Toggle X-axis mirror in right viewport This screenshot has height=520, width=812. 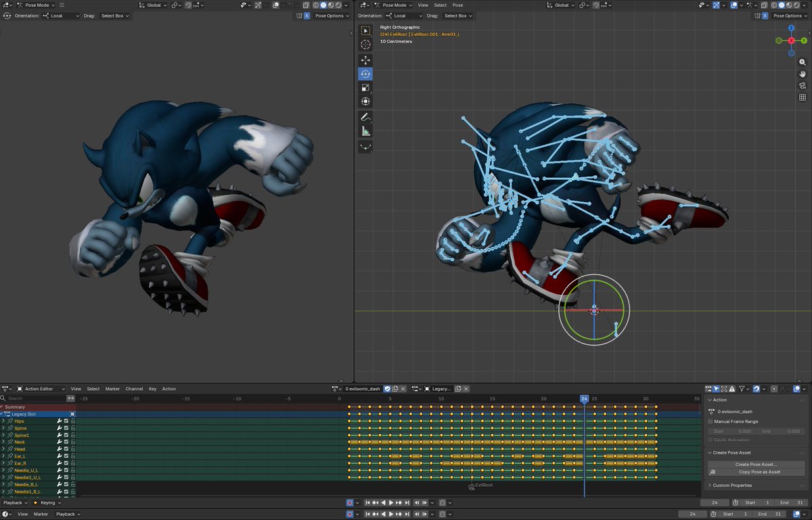pos(765,16)
